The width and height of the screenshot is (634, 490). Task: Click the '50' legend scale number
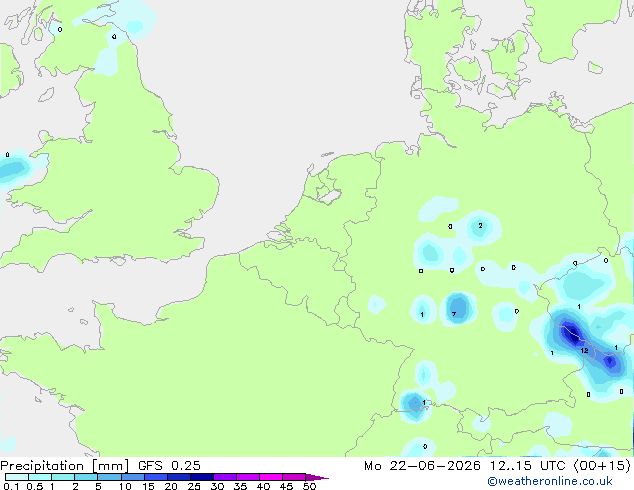click(309, 486)
